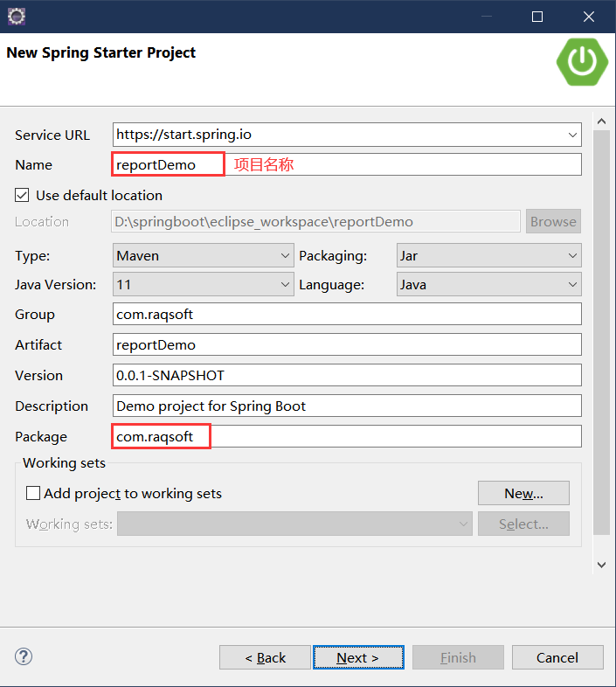Viewport: 616px width, 687px height.
Task: Click the Cancel button
Action: click(557, 657)
